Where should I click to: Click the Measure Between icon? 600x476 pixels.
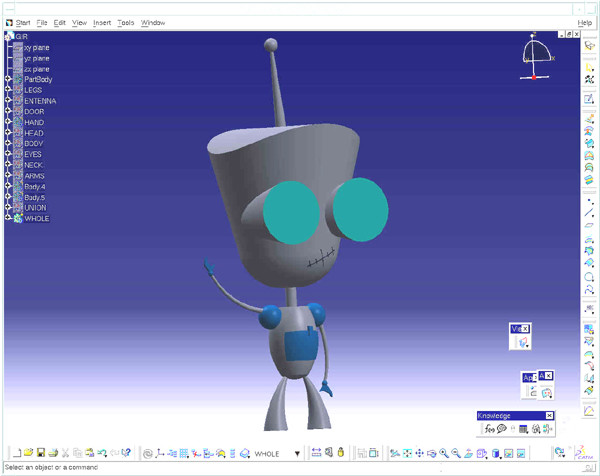[316, 453]
